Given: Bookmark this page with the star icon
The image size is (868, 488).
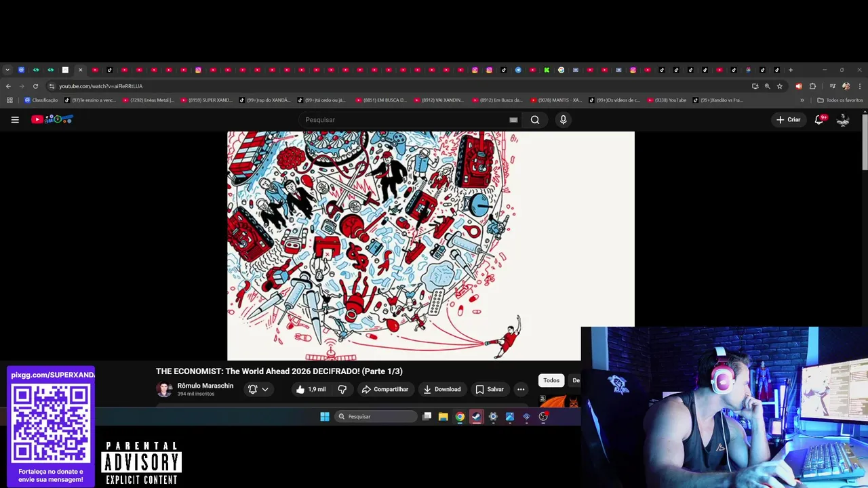Looking at the screenshot, I should (780, 86).
